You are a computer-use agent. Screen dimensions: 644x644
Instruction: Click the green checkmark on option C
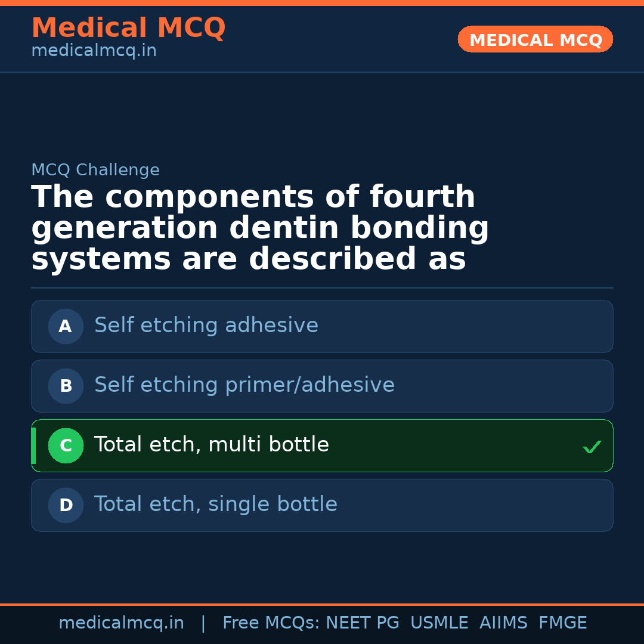[x=592, y=447]
